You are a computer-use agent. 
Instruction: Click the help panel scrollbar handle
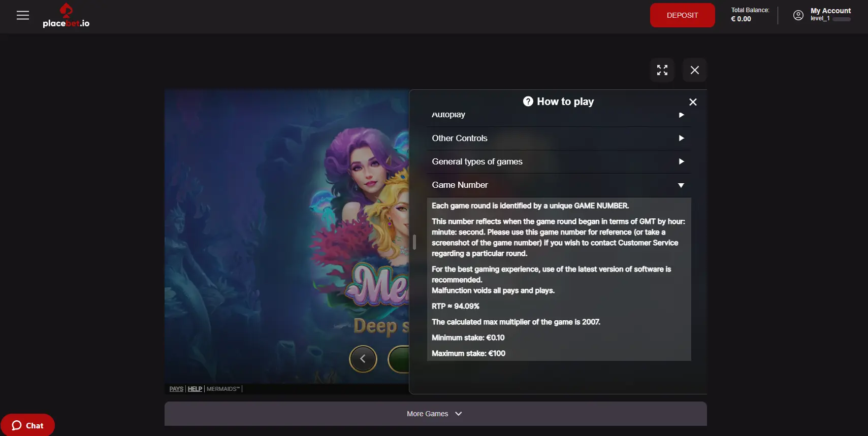click(414, 242)
